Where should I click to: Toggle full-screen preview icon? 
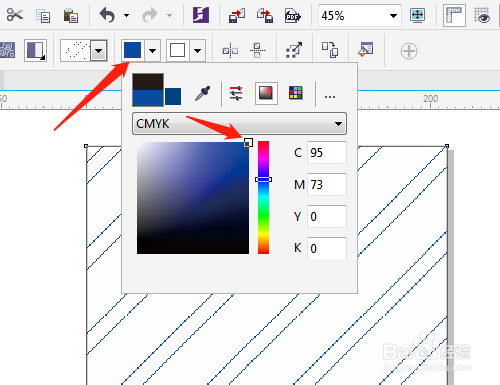pos(418,15)
